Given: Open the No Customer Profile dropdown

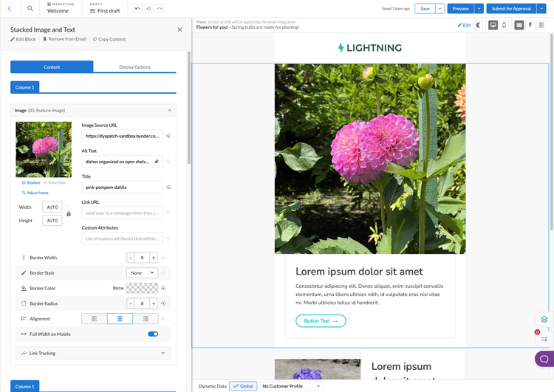Looking at the screenshot, I should [x=291, y=386].
